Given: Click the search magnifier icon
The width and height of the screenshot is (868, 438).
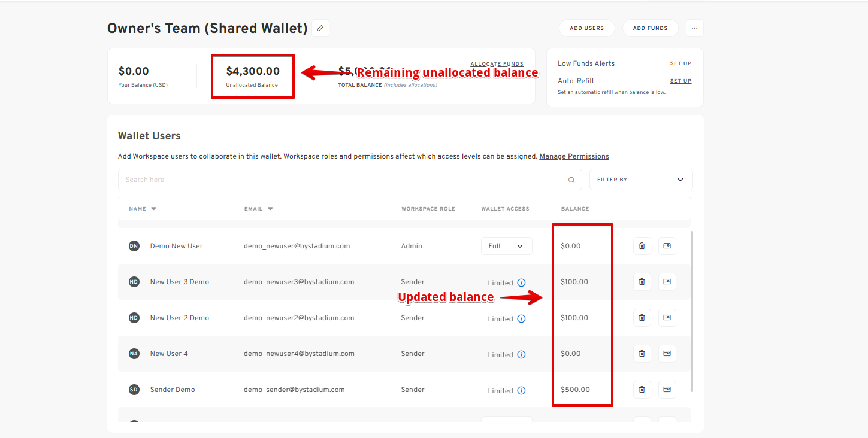Looking at the screenshot, I should tap(571, 180).
